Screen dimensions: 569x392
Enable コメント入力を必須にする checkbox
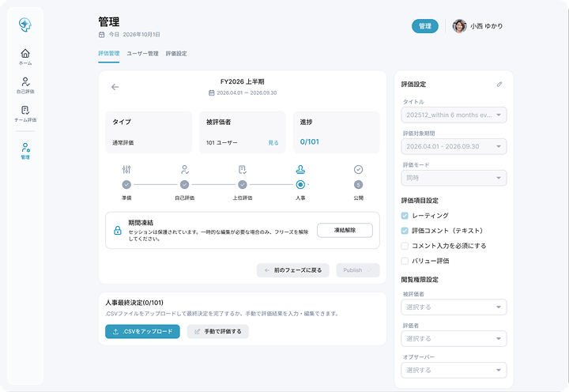405,246
